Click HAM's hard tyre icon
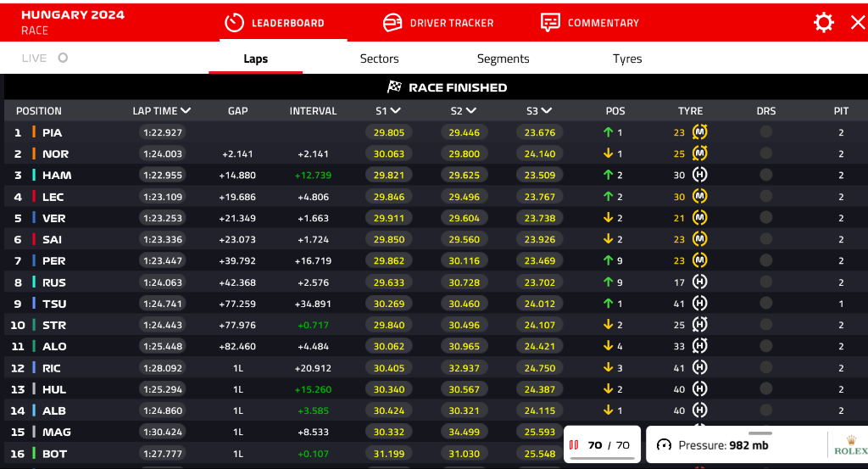 699,175
